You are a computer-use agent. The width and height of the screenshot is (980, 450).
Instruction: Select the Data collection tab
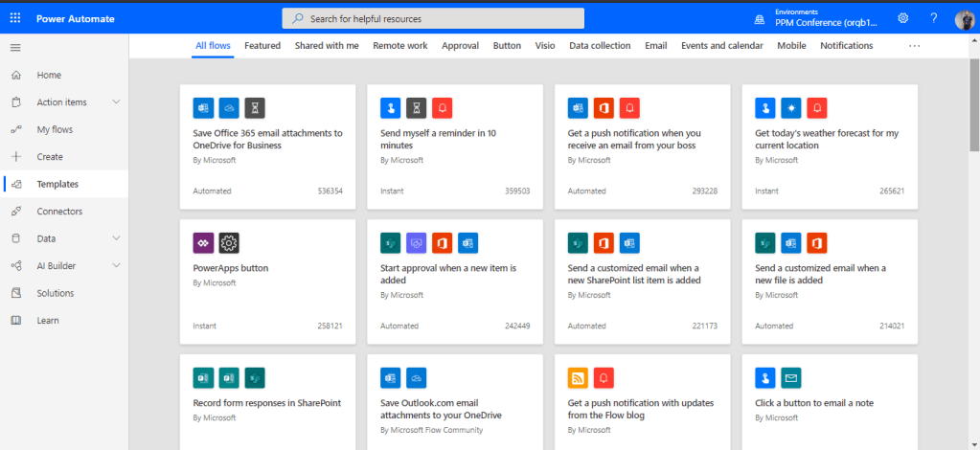tap(600, 46)
